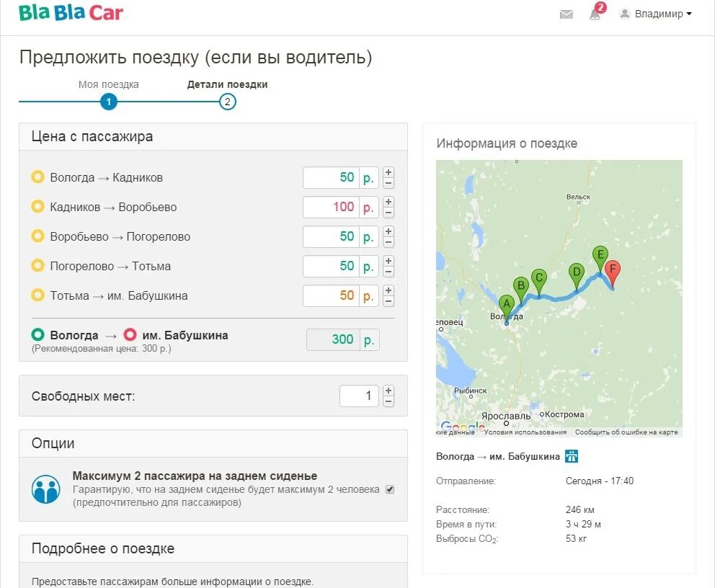Open the messages envelope icon

click(x=567, y=13)
